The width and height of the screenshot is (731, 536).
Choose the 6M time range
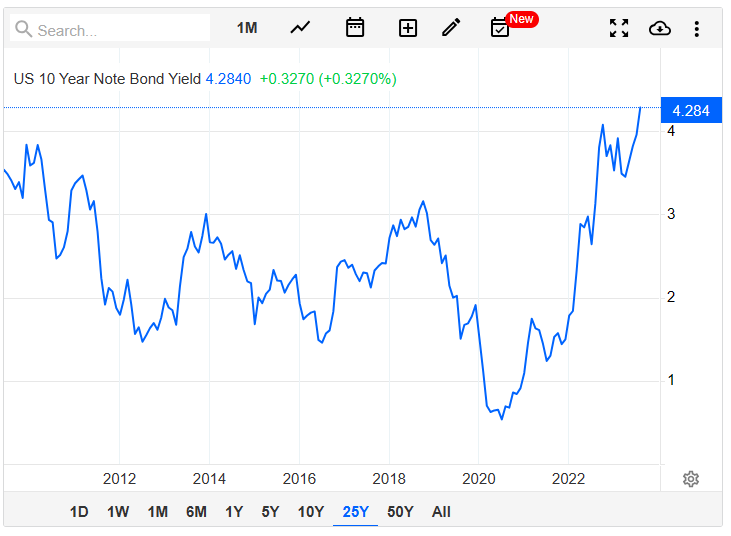(x=196, y=512)
